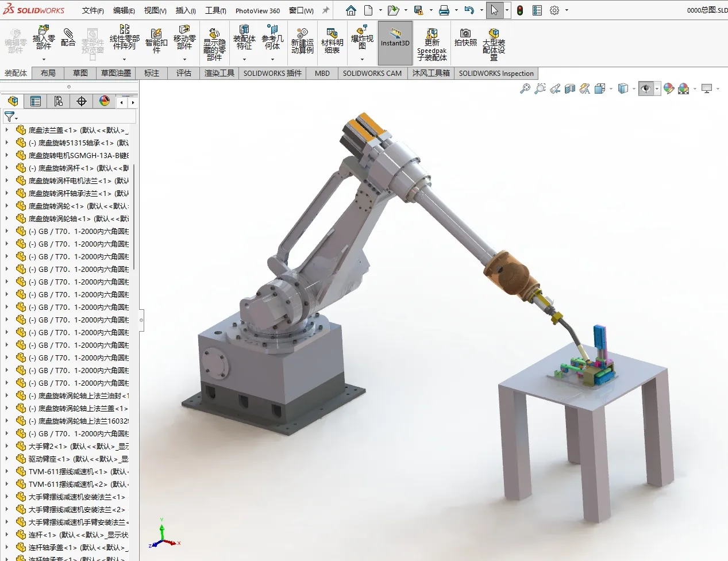Click the Section View icon
The height and width of the screenshot is (561, 728).
pos(570,89)
